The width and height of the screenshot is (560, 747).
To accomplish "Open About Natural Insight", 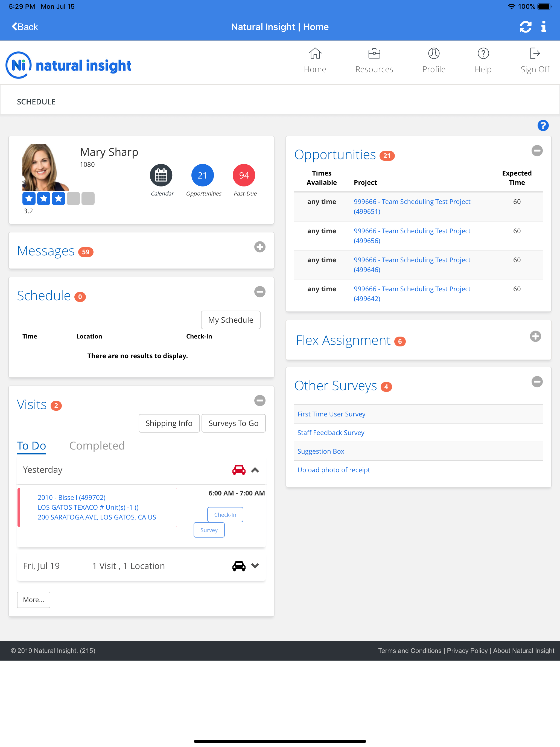I will click(524, 651).
